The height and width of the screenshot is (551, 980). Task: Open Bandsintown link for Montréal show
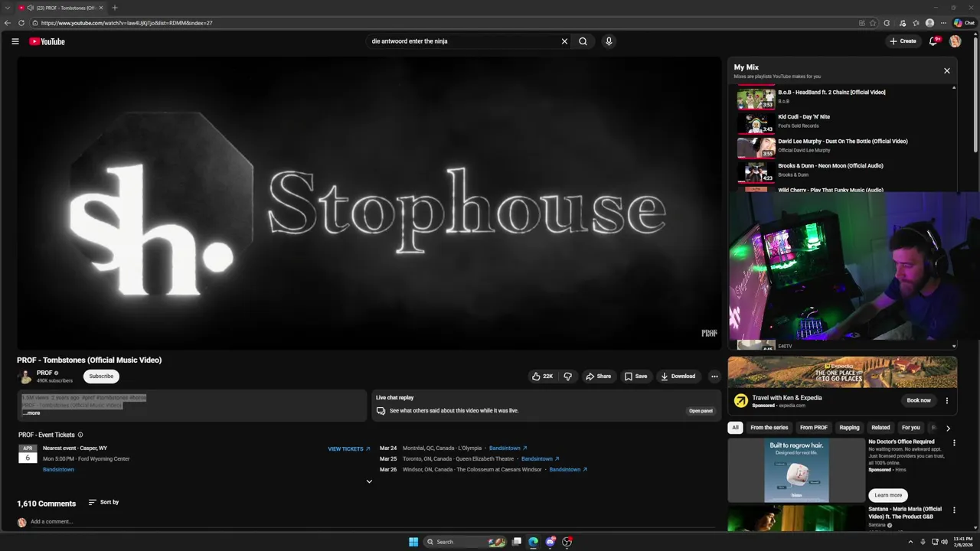[508, 448]
